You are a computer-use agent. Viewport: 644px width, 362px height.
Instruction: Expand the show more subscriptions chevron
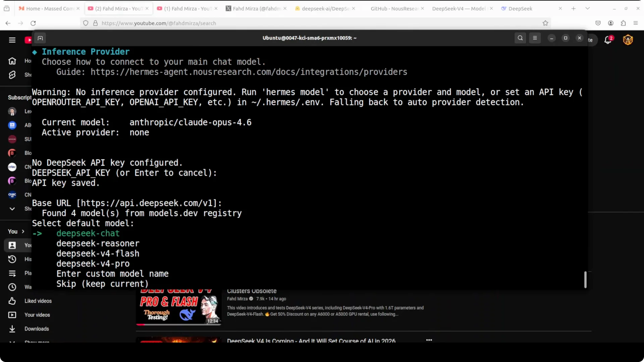coord(12,209)
